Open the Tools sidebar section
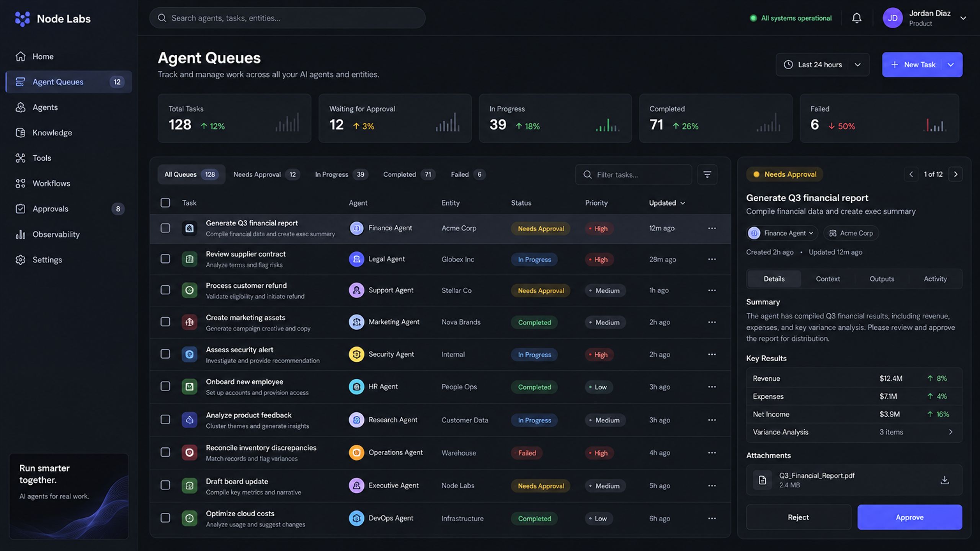The image size is (980, 551). (69, 158)
